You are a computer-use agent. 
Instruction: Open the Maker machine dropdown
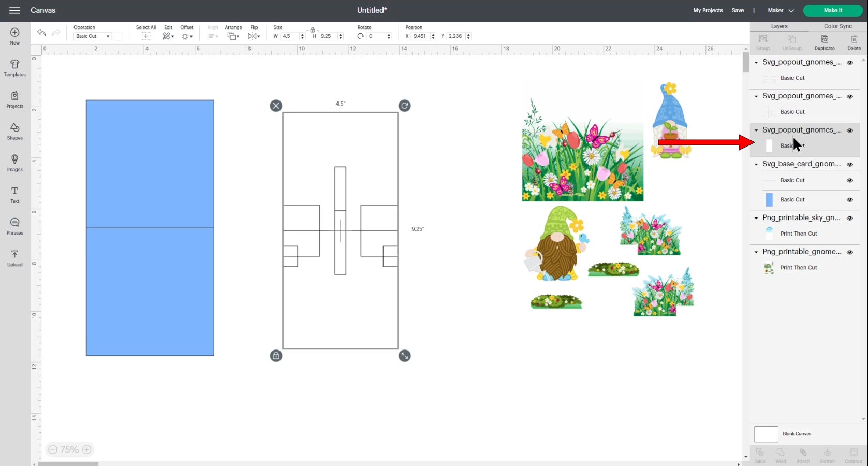[x=780, y=10]
